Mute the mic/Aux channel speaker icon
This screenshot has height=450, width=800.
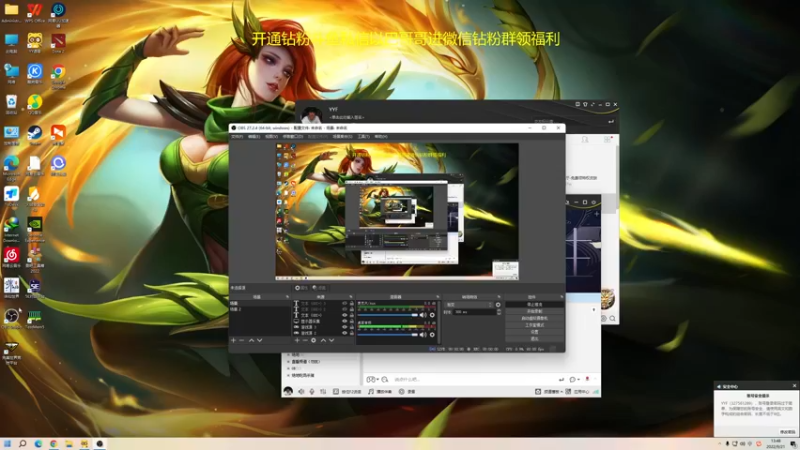(422, 315)
